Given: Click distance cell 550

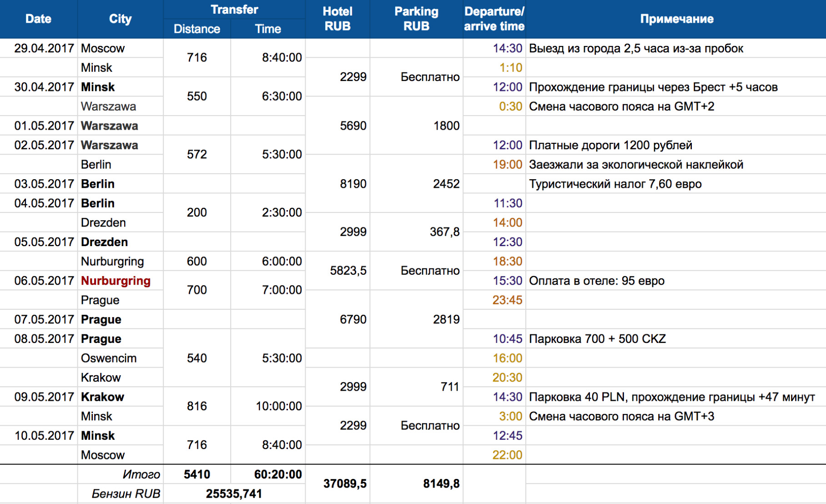Looking at the screenshot, I should click(197, 96).
